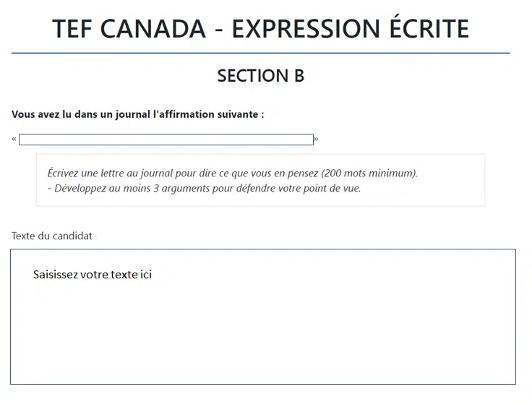Click the closing guillemet after the affirmation box
Image resolution: width=532 pixels, height=402 pixels.
point(316,139)
